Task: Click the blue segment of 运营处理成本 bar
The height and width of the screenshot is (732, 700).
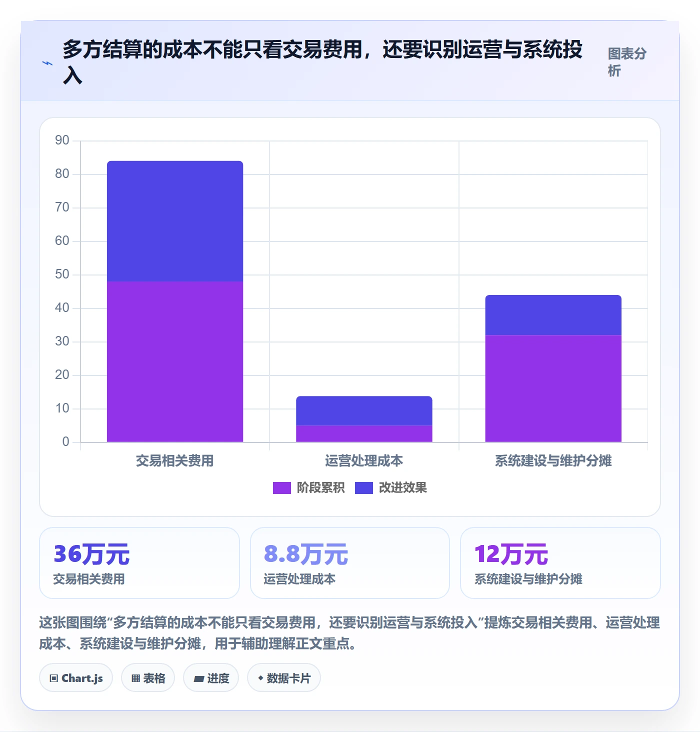Action: [x=364, y=411]
